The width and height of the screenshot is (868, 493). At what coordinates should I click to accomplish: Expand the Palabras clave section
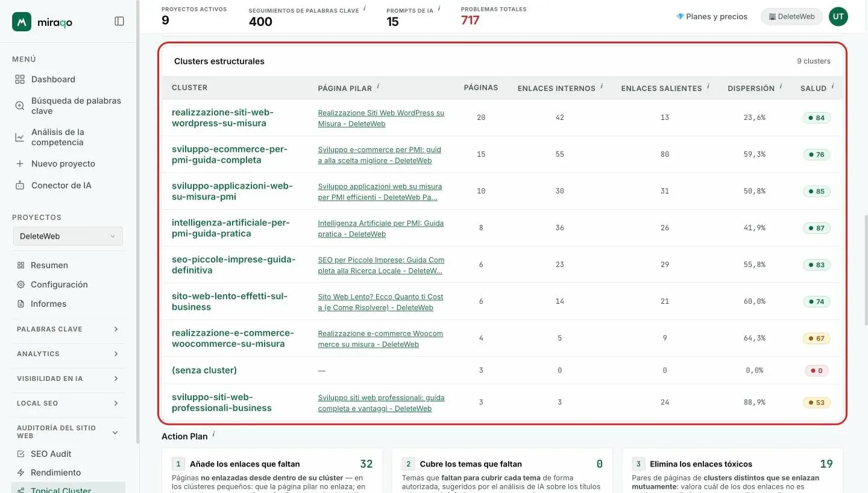(68, 329)
